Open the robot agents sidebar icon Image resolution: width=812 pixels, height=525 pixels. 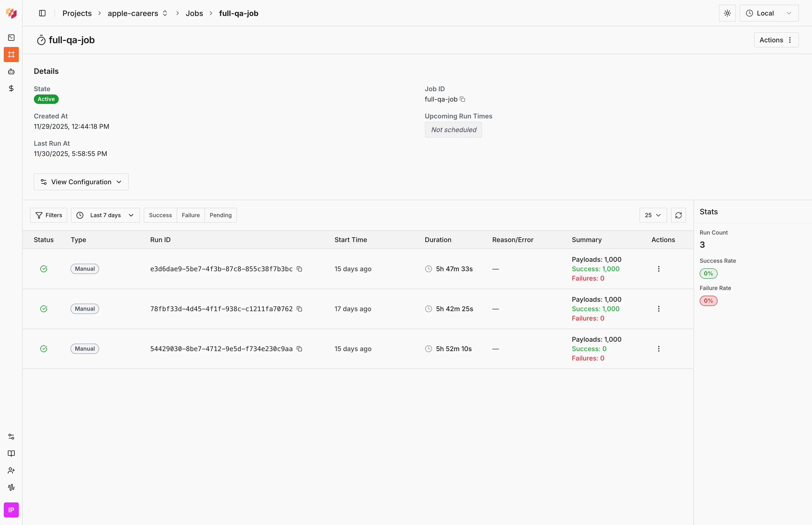coord(11,72)
